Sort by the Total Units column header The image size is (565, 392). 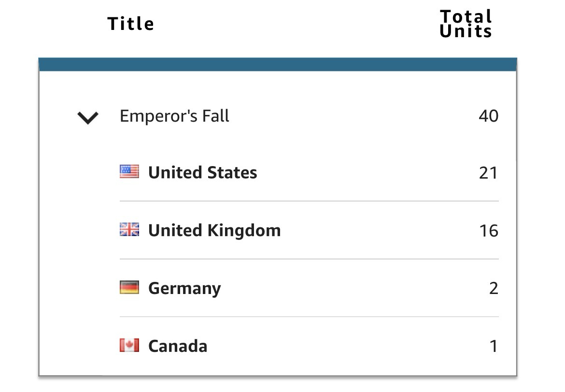[x=466, y=24]
